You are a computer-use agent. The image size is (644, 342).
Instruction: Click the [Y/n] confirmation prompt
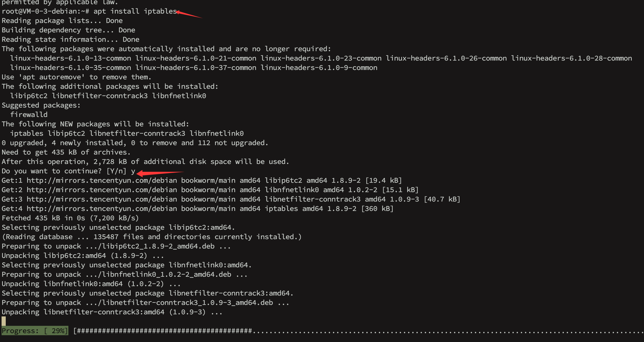116,171
